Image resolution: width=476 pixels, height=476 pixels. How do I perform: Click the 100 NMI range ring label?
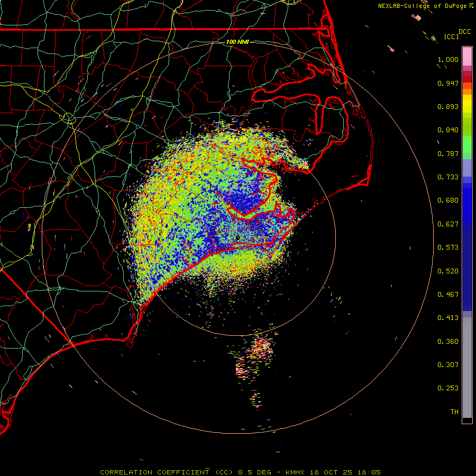pyautogui.click(x=237, y=42)
